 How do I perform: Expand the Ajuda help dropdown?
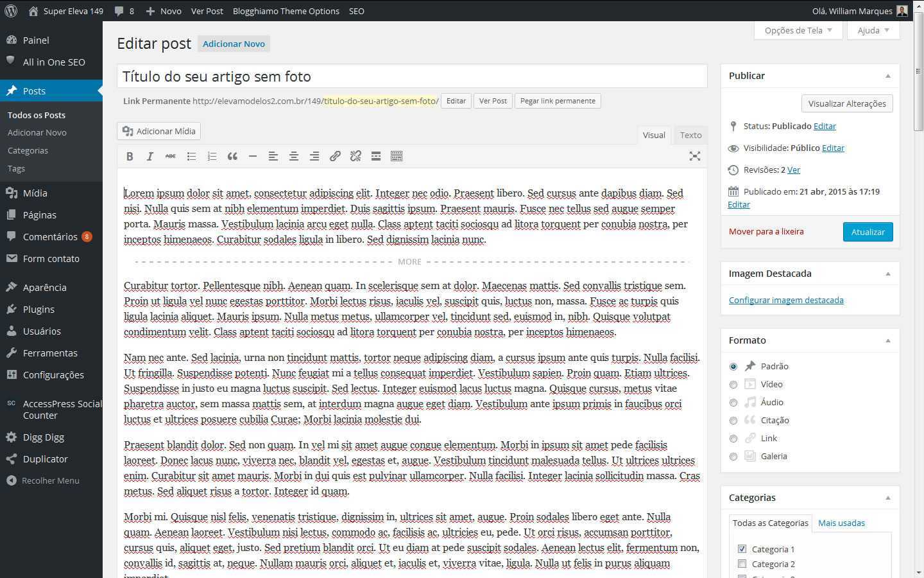[x=873, y=30]
